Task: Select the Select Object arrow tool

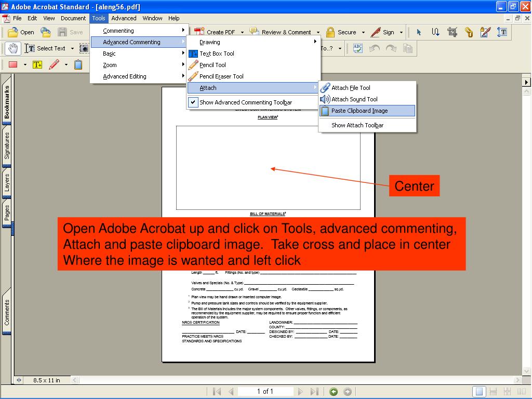Action: click(419, 32)
